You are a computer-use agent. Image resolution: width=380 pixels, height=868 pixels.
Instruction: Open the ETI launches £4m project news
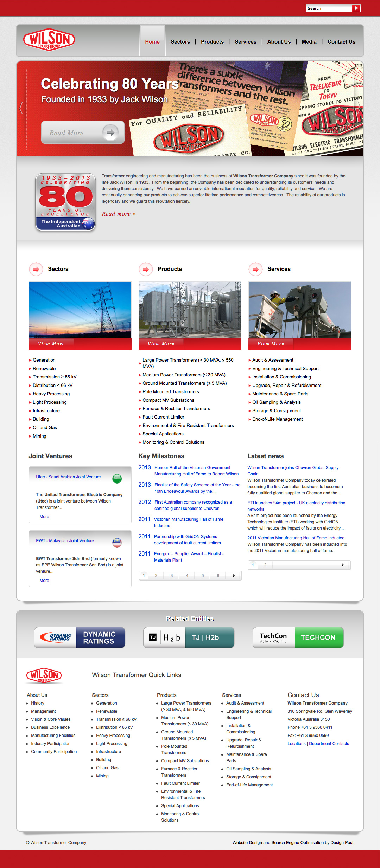[x=296, y=506]
